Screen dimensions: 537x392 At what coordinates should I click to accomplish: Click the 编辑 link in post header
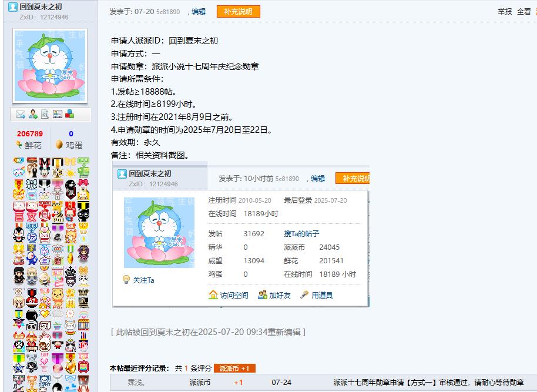click(x=199, y=12)
